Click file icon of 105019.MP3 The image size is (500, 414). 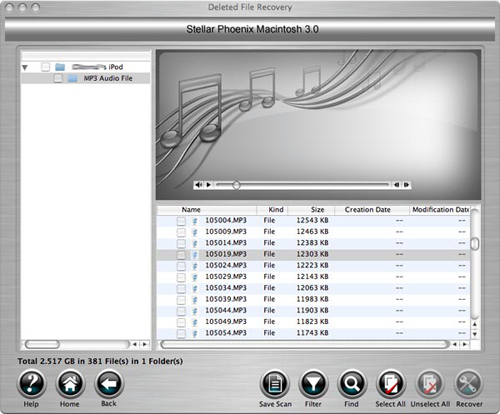(195, 254)
